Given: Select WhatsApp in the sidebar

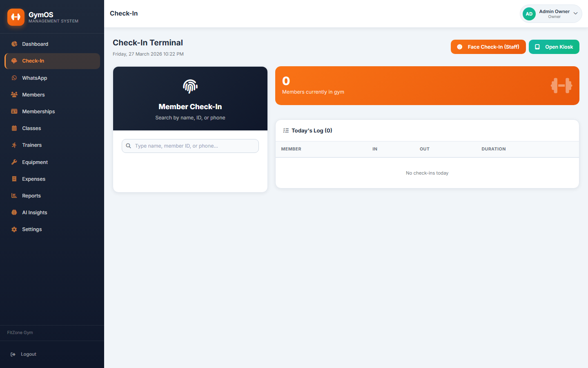Looking at the screenshot, I should (52, 78).
